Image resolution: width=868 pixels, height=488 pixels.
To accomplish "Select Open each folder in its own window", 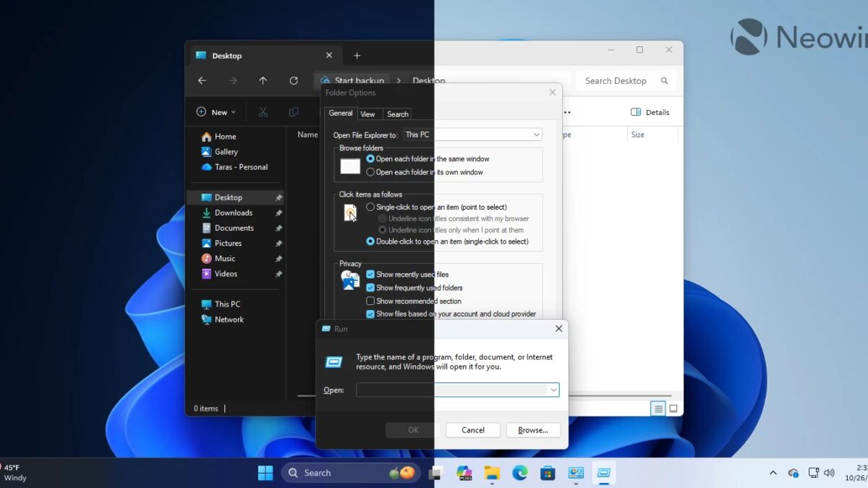I will (425, 172).
